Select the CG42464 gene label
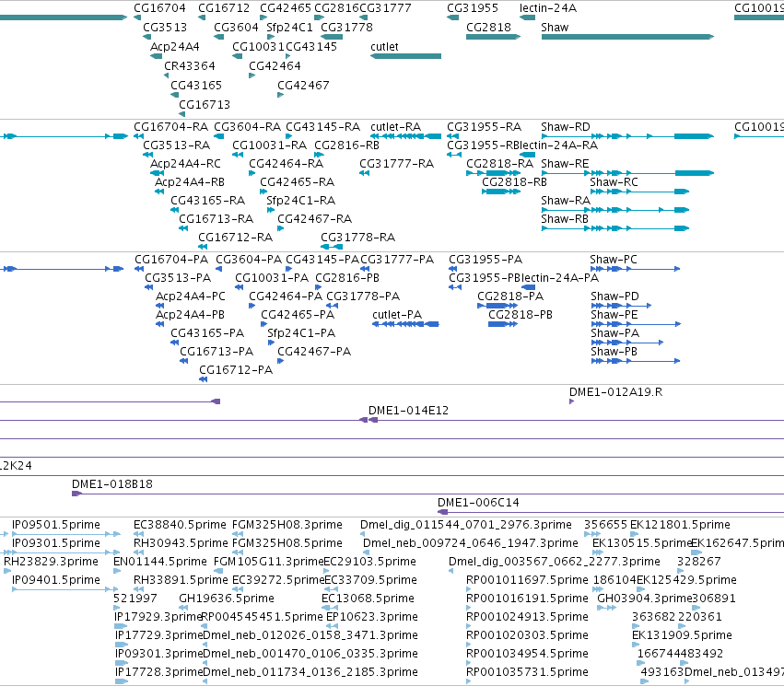Viewport: 784px width, 686px height. 275,66
